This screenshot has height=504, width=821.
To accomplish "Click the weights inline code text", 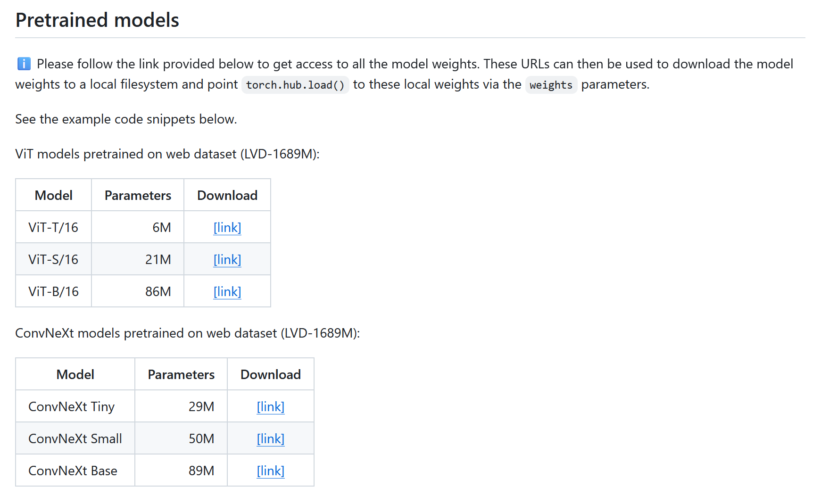I will [x=551, y=85].
